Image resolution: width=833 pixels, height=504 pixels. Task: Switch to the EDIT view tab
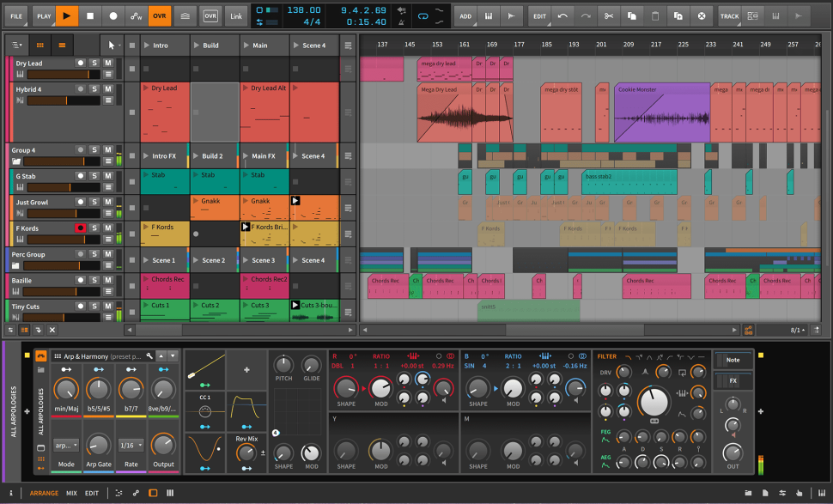(92, 493)
